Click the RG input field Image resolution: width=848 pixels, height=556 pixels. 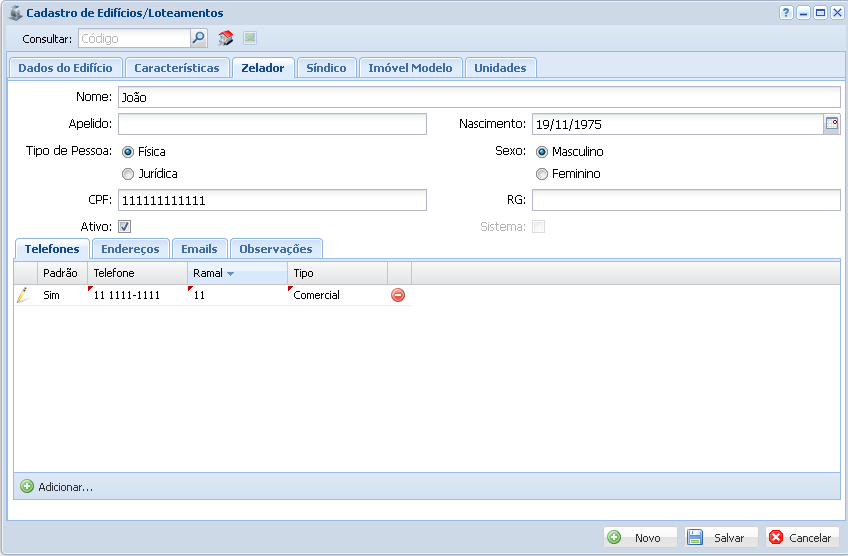pyautogui.click(x=686, y=200)
